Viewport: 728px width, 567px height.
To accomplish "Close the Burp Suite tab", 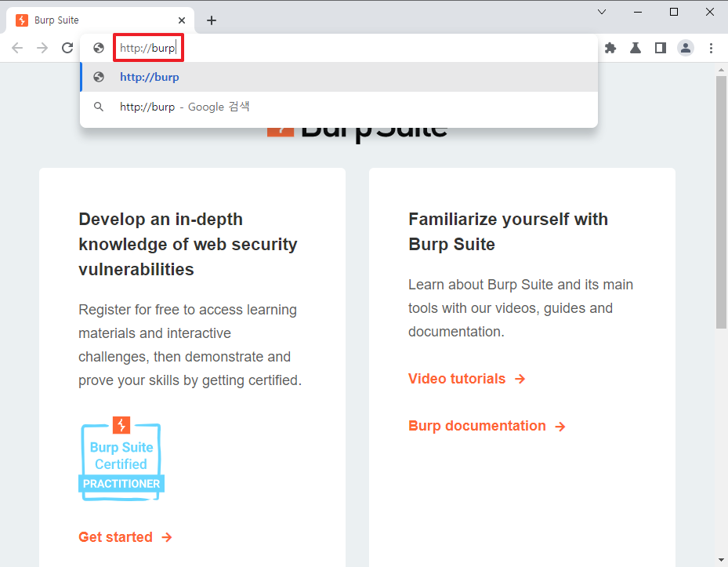I will 182,20.
